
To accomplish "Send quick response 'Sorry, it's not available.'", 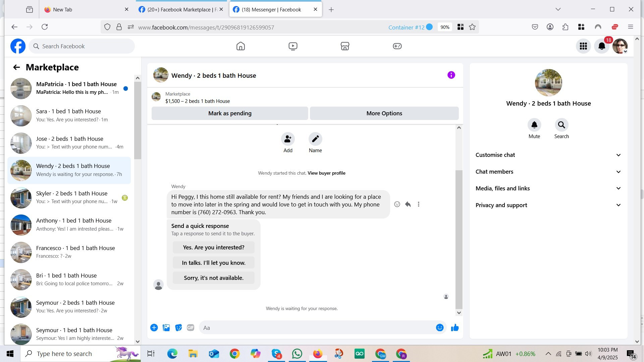I will point(214,278).
